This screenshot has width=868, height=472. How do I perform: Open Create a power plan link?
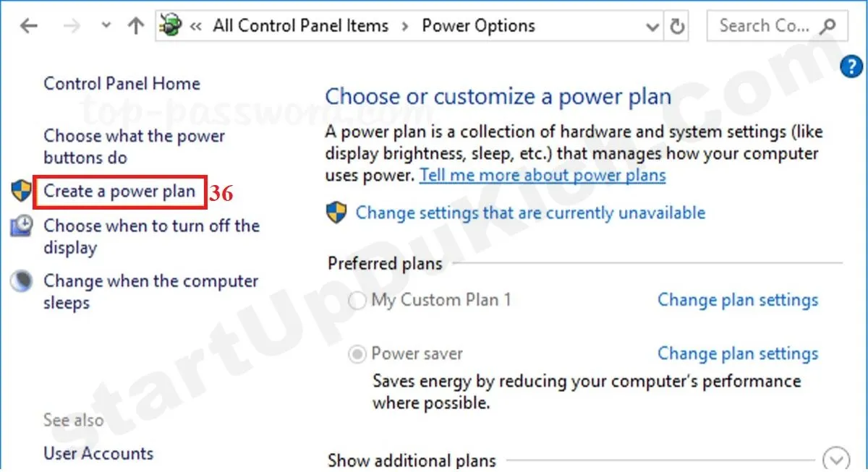(x=119, y=192)
